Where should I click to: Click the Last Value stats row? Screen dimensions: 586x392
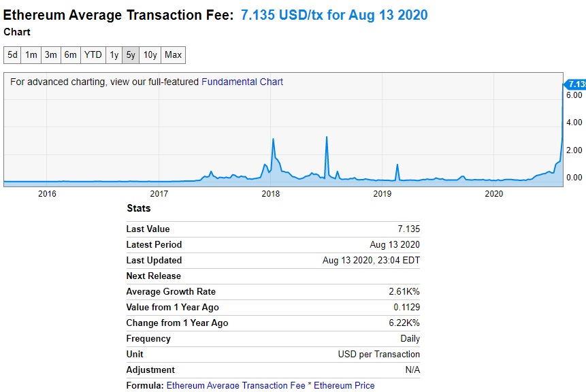point(273,229)
